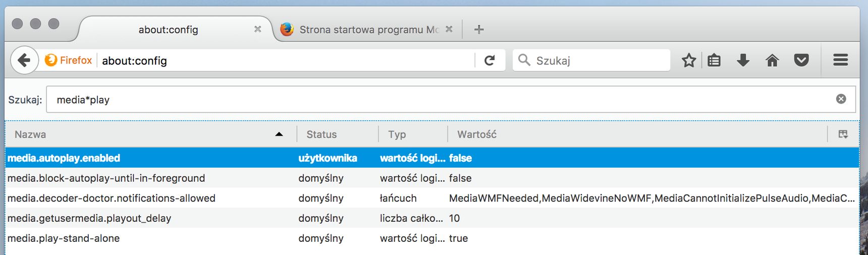Click the true value of media.play-stand-alone

[x=458, y=238]
